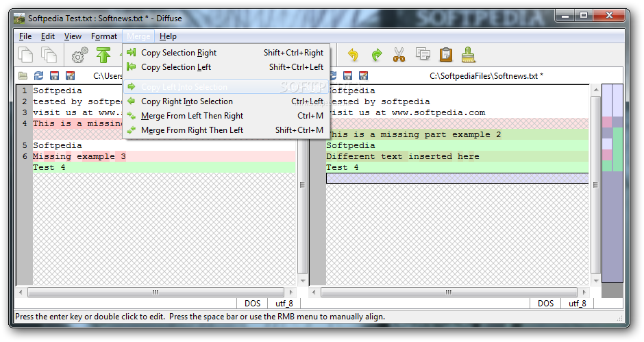Click left pane horizontal scrollbar thumb
This screenshot has width=644, height=342.
coord(156,292)
